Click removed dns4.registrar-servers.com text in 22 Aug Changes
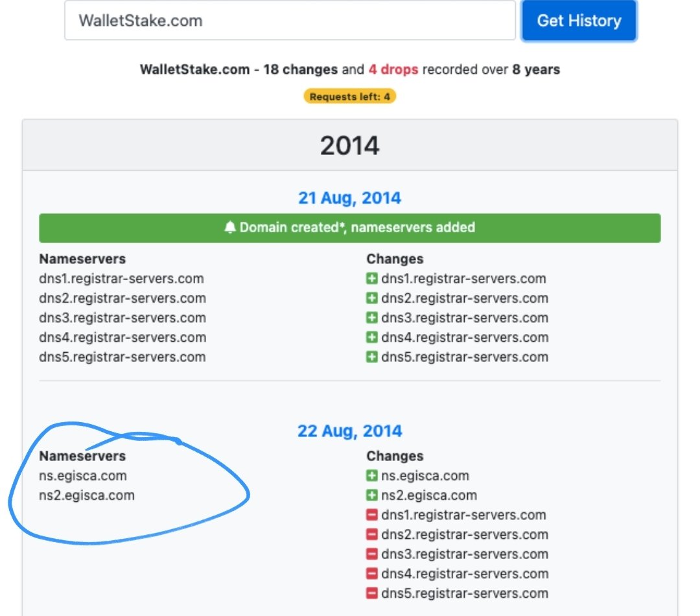Screen dimensions: 700x616 [465, 574]
